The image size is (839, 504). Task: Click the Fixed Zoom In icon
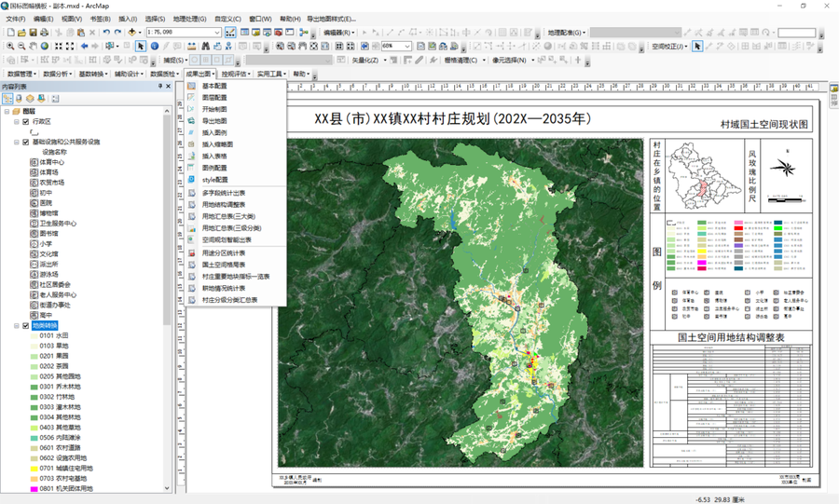[x=59, y=47]
